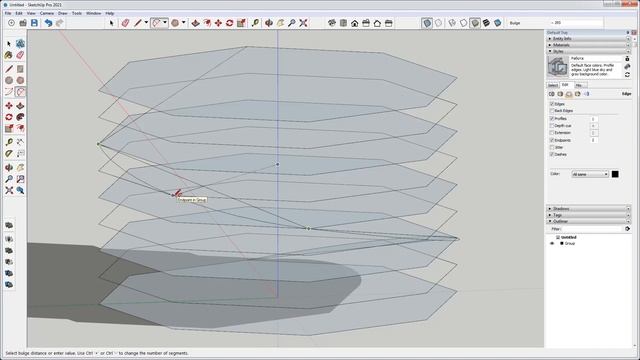
Task: Toggle visibility eye of Group in Outliner
Action: tap(552, 243)
